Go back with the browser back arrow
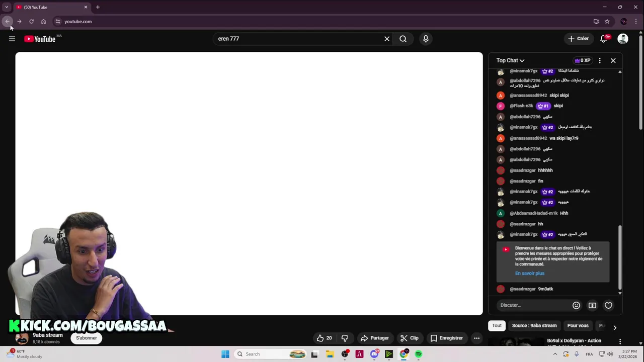Image resolution: width=644 pixels, height=362 pixels. (7, 22)
